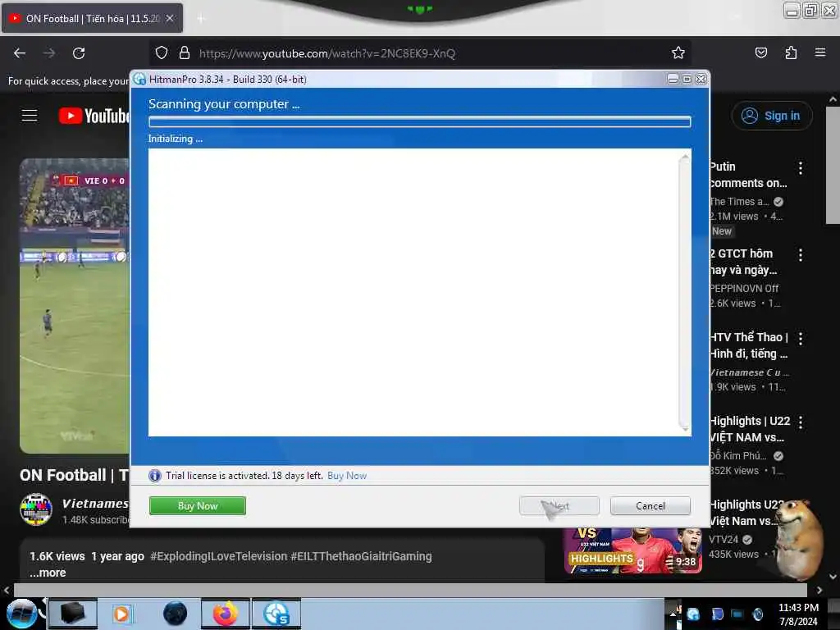Click the Next button in HitmanPro
This screenshot has width=840, height=630.
pos(559,505)
